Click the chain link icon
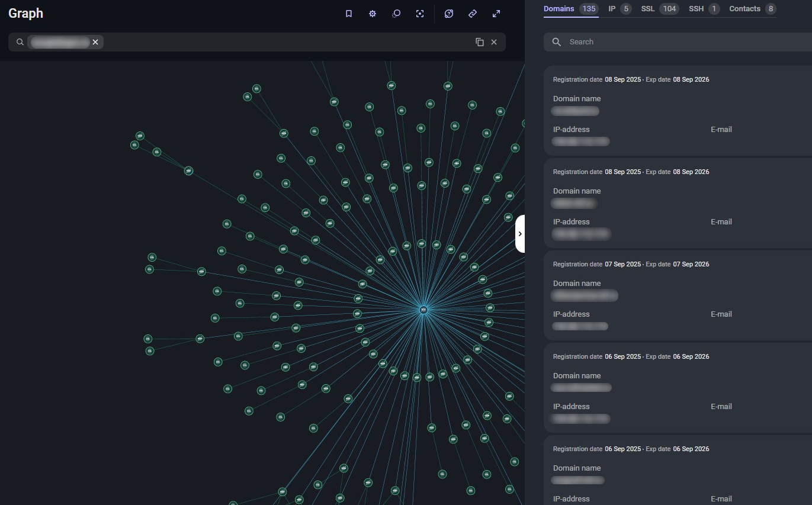 tap(473, 14)
